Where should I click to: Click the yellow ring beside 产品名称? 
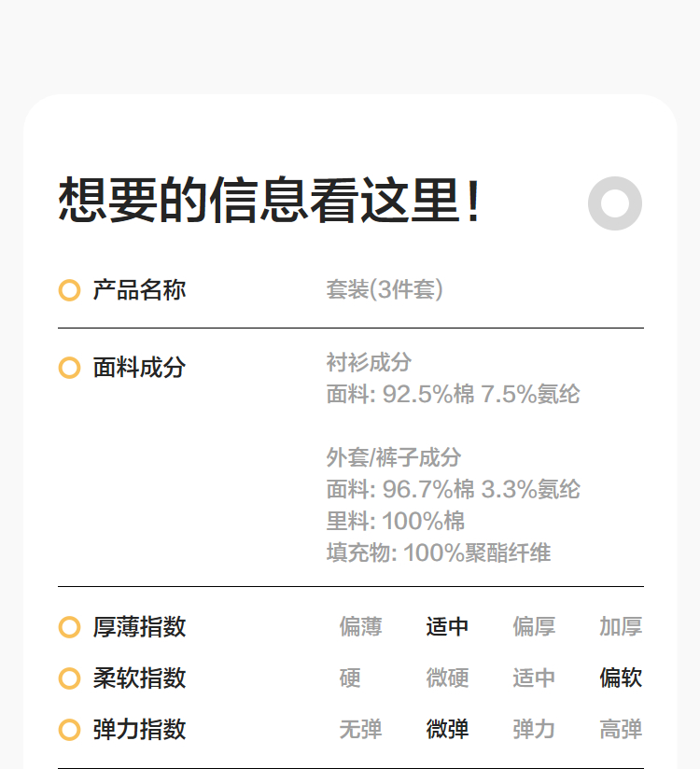[69, 290]
